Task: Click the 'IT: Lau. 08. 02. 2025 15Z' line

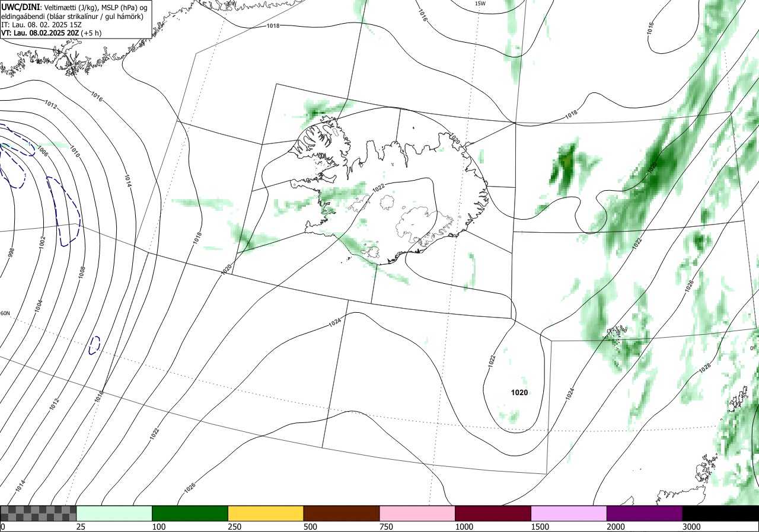Action: [40, 24]
